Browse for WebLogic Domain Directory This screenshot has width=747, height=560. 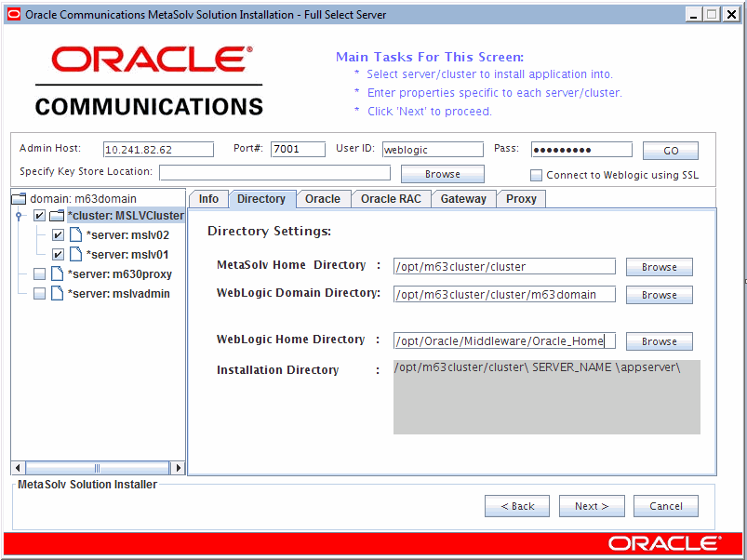pyautogui.click(x=660, y=295)
